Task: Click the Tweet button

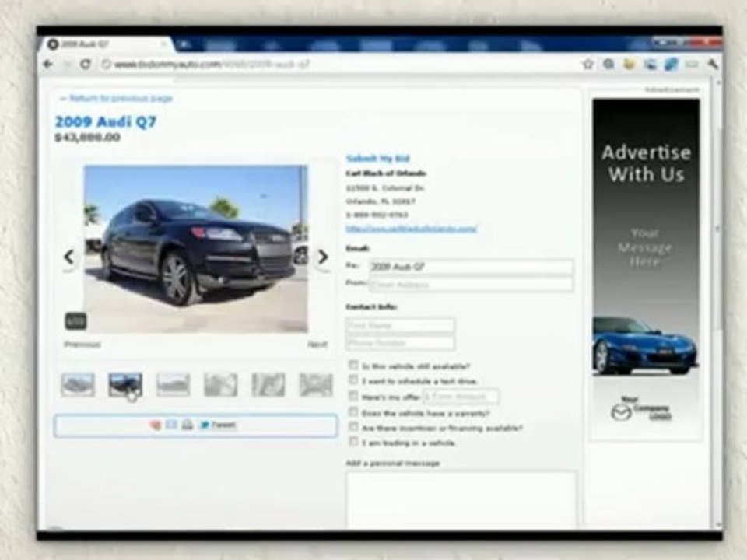Action: [x=218, y=425]
